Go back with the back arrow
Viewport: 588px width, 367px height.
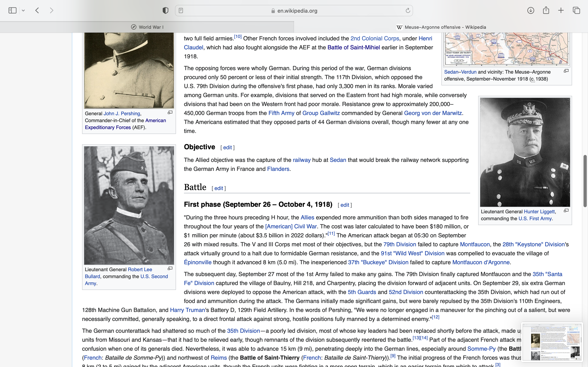tap(37, 10)
